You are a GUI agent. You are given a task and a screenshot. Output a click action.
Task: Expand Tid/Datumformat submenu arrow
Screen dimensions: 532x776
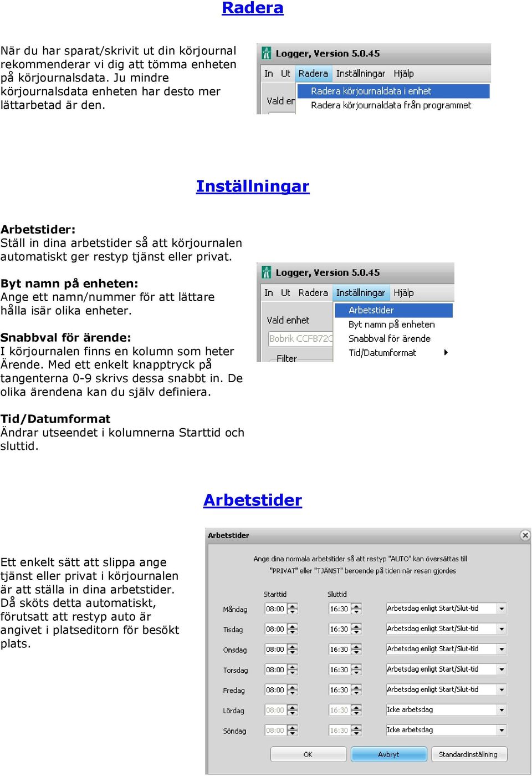point(446,353)
